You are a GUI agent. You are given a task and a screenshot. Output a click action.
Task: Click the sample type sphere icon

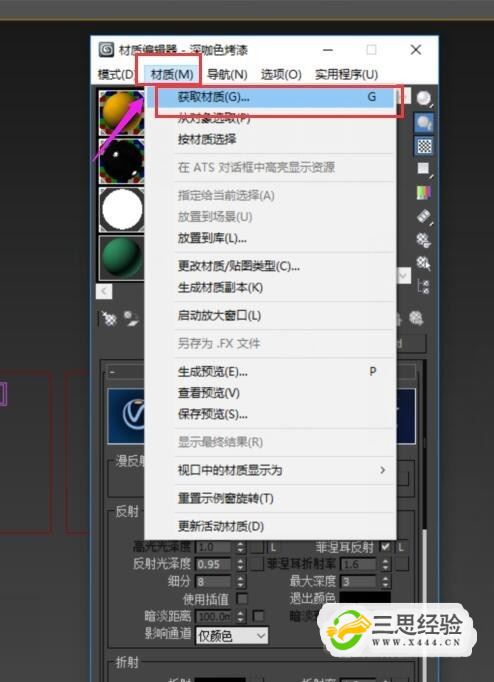(424, 100)
